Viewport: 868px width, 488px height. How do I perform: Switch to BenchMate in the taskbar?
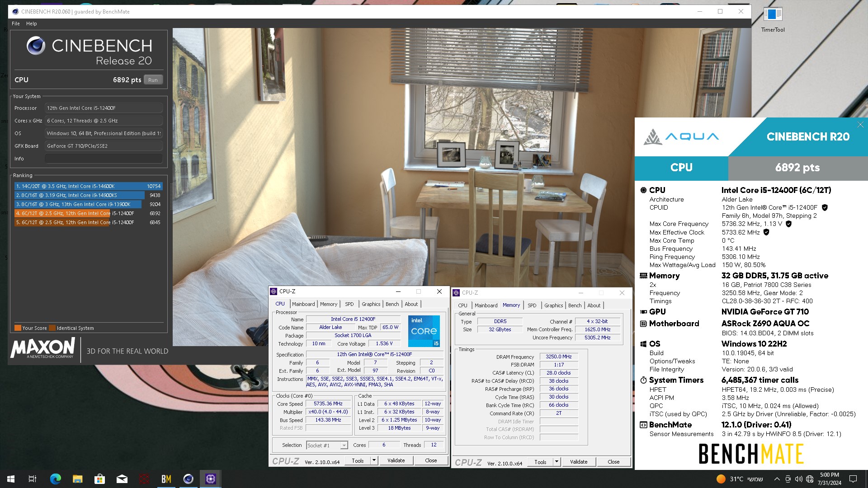click(x=166, y=479)
